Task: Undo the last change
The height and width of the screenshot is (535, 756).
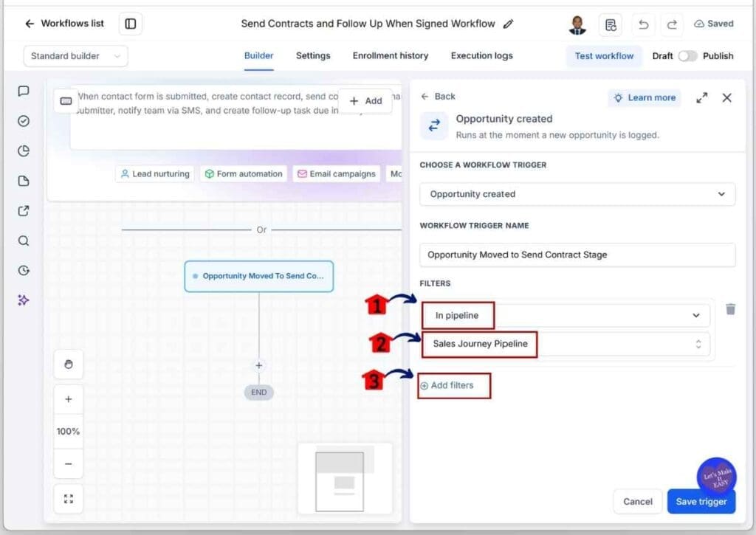Action: [x=643, y=24]
